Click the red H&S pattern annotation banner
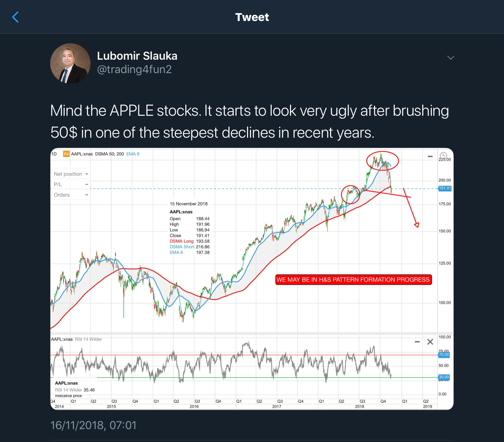 pyautogui.click(x=353, y=280)
